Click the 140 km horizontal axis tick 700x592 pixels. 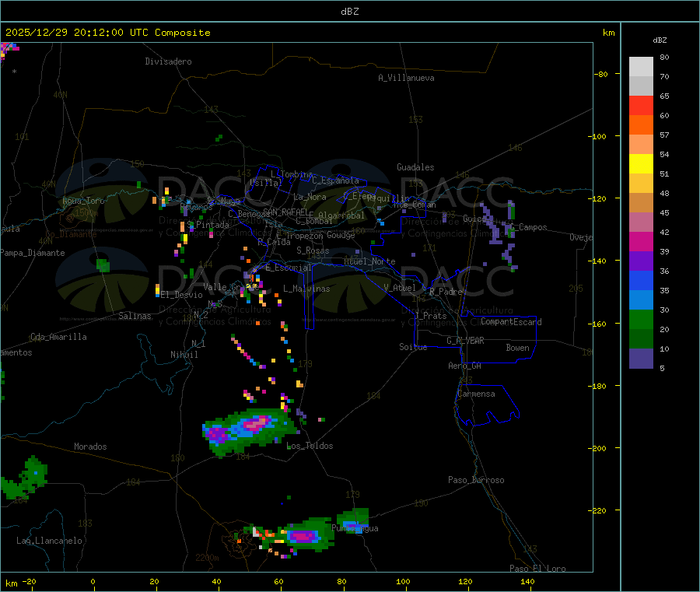point(527,581)
